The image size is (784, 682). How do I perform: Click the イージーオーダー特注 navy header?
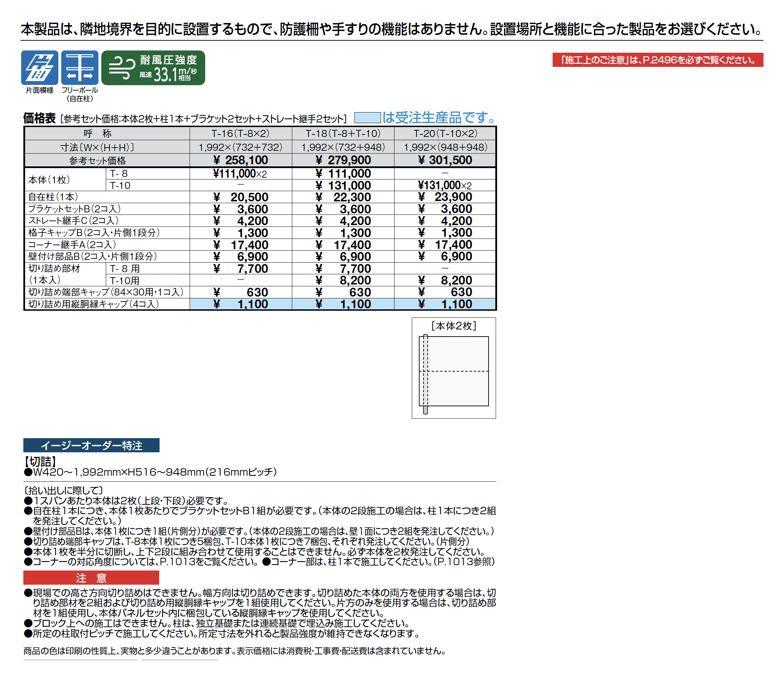pyautogui.click(x=91, y=445)
